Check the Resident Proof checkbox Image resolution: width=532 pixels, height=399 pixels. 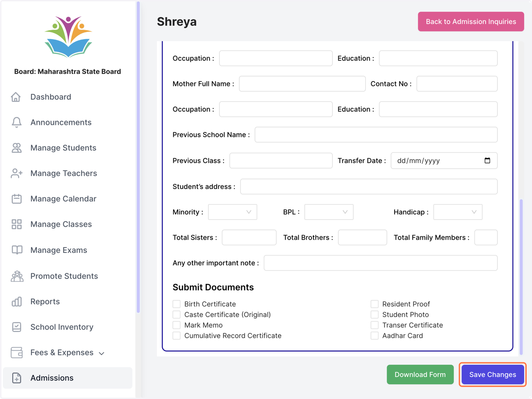coord(375,304)
